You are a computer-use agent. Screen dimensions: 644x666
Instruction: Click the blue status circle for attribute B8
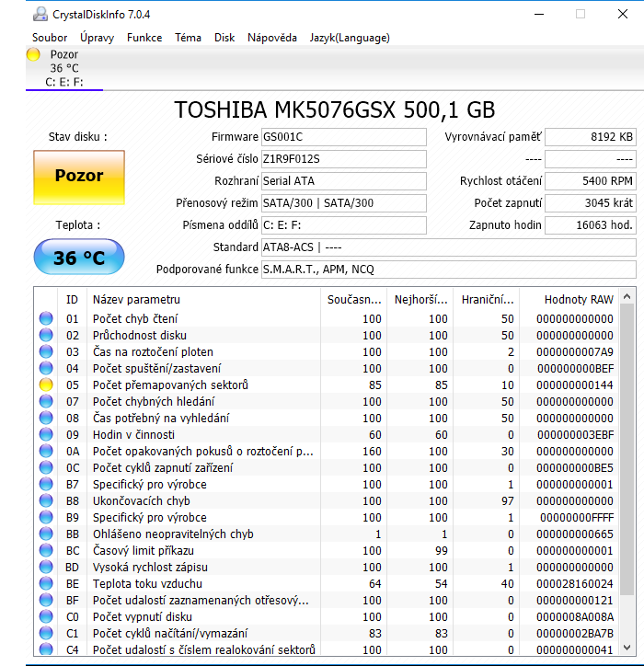(x=46, y=500)
